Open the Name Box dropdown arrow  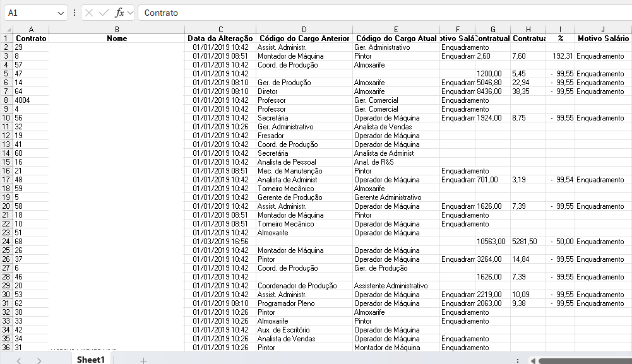point(61,13)
